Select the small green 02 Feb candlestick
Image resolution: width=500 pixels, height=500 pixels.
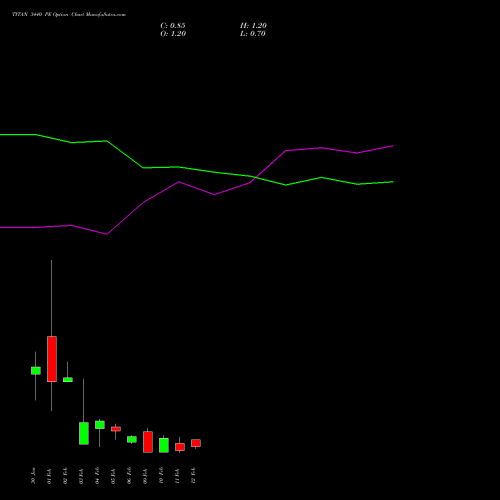click(68, 379)
